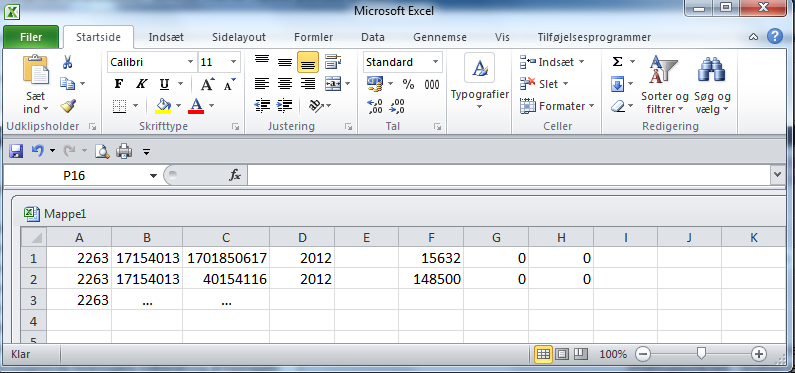795x373 pixels.
Task: Save workbook from quick access toolbar
Action: pos(16,151)
